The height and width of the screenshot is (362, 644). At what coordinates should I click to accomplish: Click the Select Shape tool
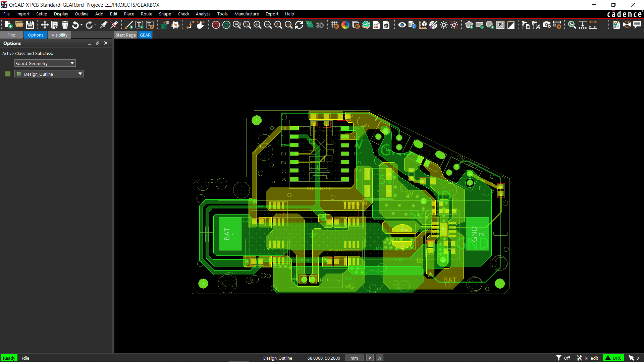pyautogui.click(x=500, y=25)
